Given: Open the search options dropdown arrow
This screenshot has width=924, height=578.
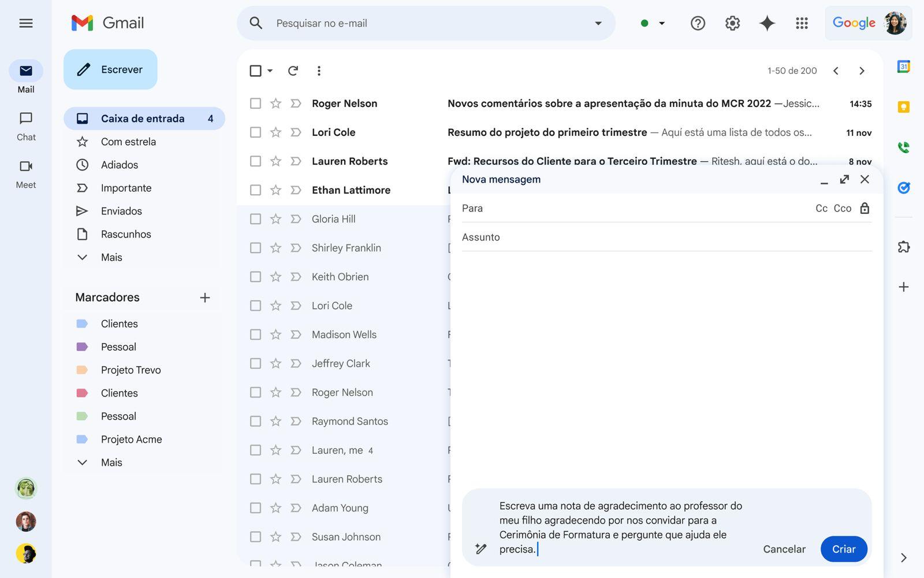Looking at the screenshot, I should pos(597,23).
